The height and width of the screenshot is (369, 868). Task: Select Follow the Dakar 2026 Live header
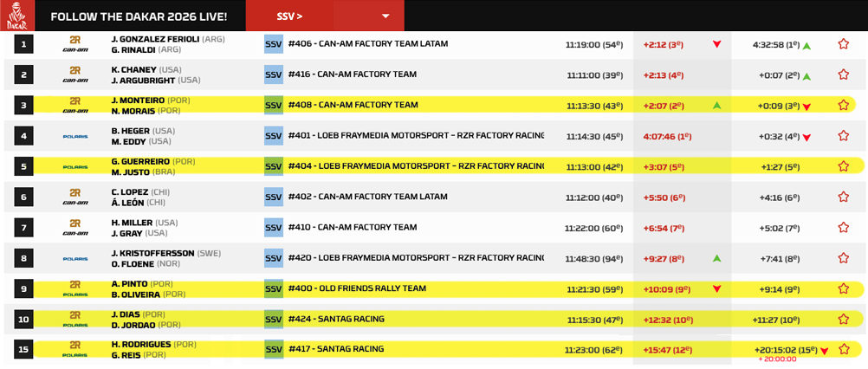coord(139,16)
